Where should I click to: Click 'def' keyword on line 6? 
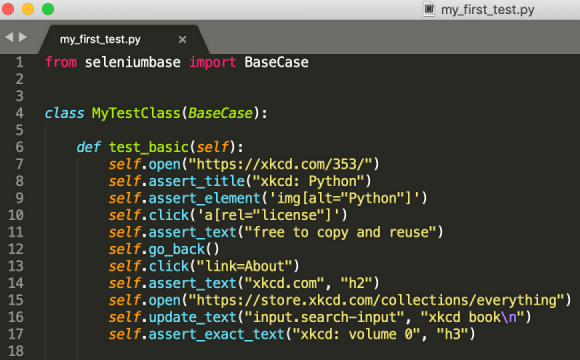(89, 147)
